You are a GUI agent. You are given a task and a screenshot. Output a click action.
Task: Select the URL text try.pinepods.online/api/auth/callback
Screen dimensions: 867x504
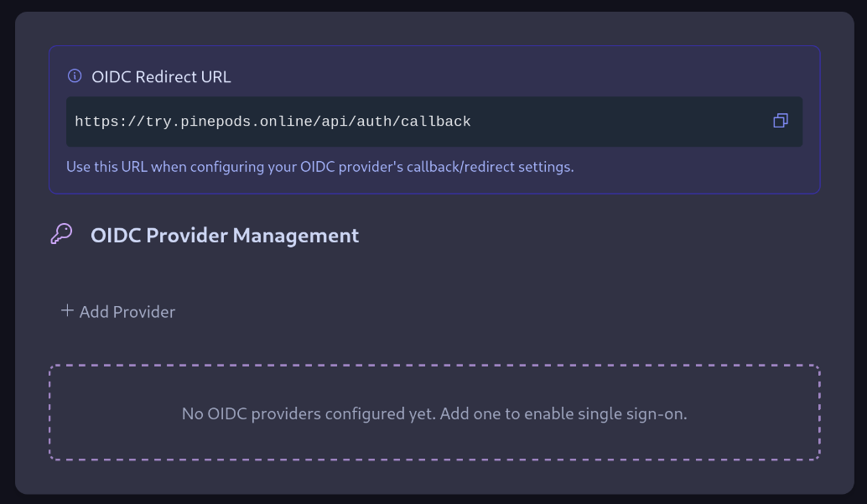[273, 121]
